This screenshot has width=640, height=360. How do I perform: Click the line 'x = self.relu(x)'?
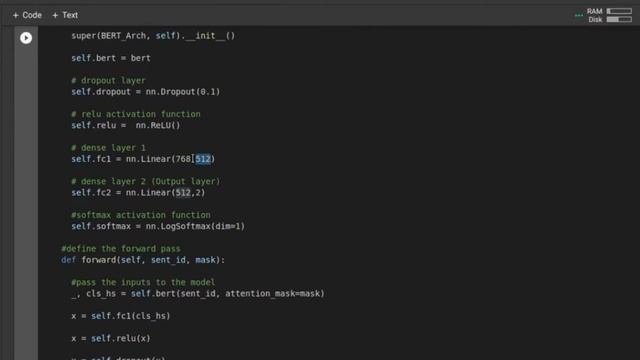111,338
